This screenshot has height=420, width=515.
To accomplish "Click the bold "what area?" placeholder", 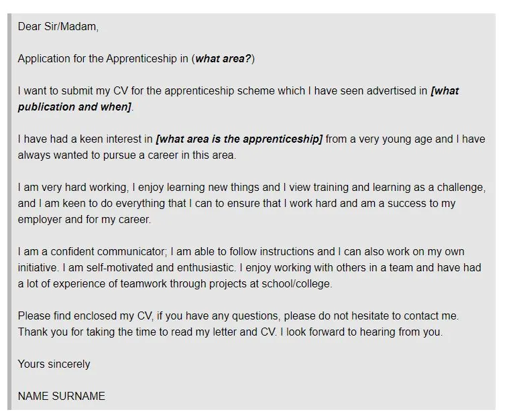I will pos(223,59).
